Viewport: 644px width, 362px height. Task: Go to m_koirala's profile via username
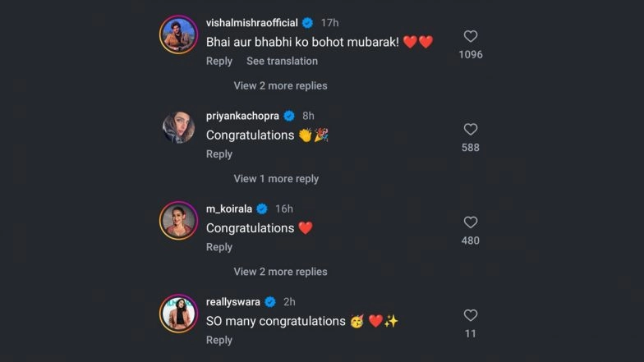pos(230,208)
